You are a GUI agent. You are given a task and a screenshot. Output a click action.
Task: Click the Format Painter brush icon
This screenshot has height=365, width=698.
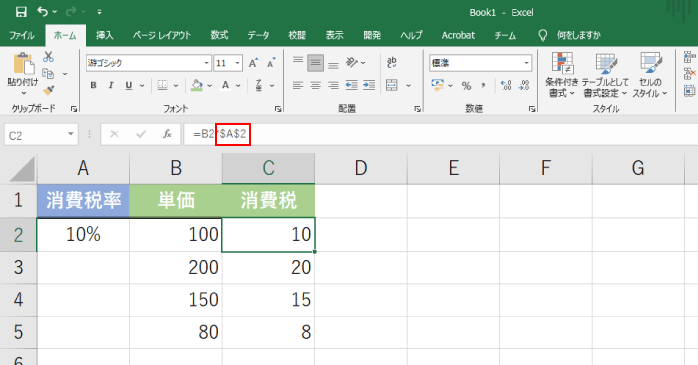pyautogui.click(x=49, y=90)
